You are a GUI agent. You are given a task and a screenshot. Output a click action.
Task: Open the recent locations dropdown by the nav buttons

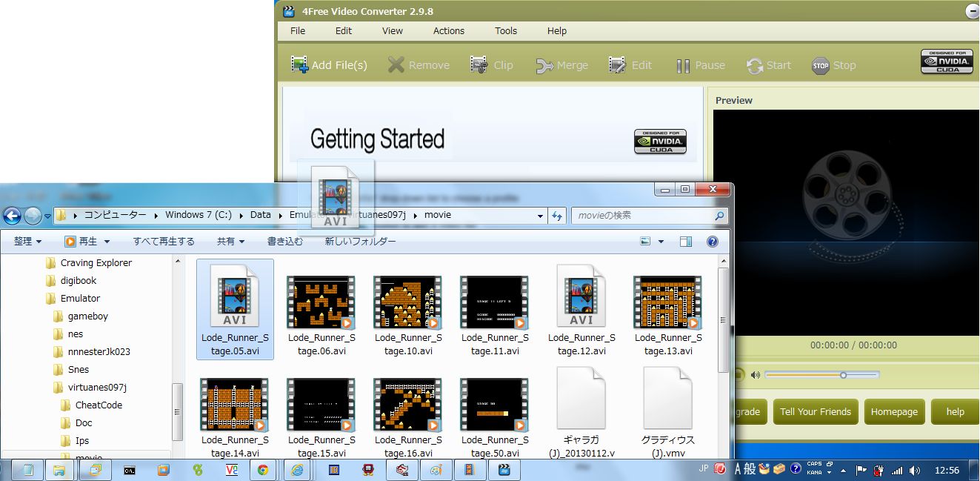pos(47,216)
